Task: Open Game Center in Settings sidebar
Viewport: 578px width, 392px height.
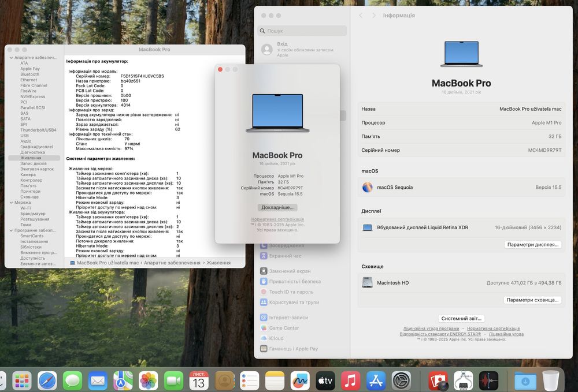Action: [x=280, y=327]
